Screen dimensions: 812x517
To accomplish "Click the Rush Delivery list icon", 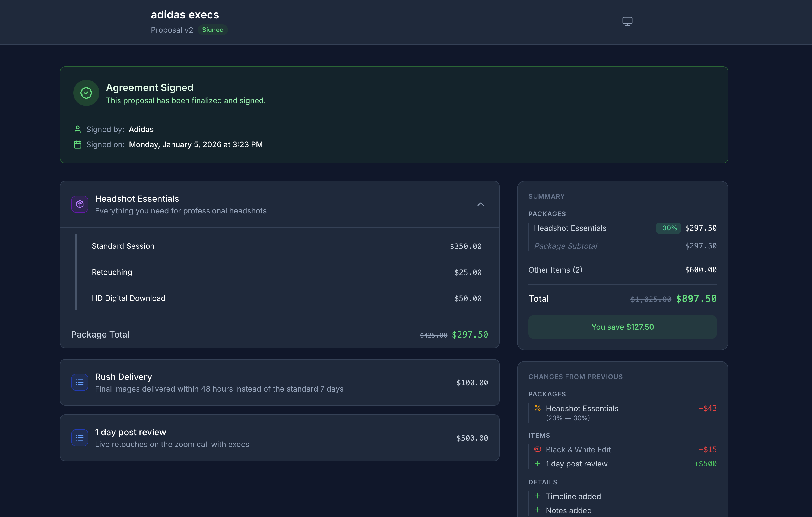I will [80, 382].
